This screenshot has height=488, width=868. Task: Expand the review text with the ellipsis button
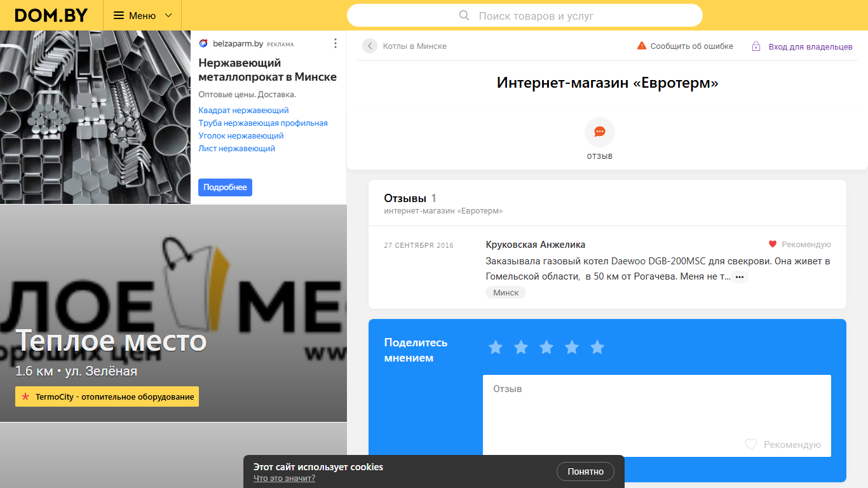coord(739,277)
